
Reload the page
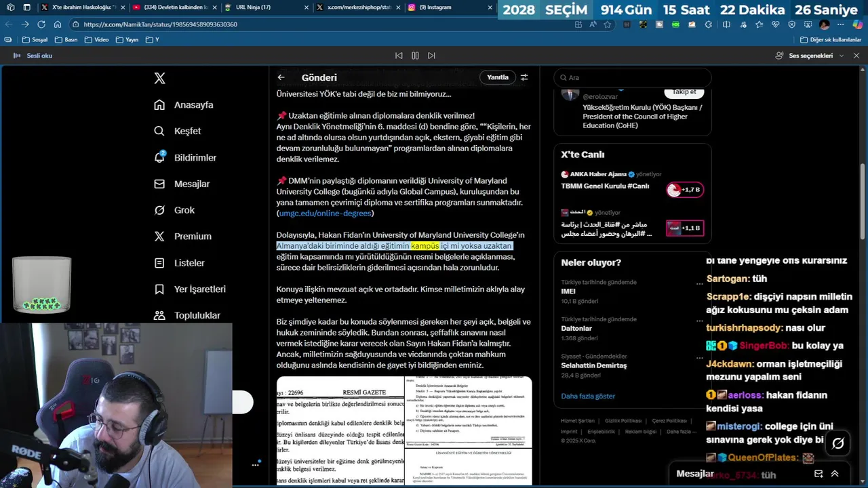tap(41, 24)
